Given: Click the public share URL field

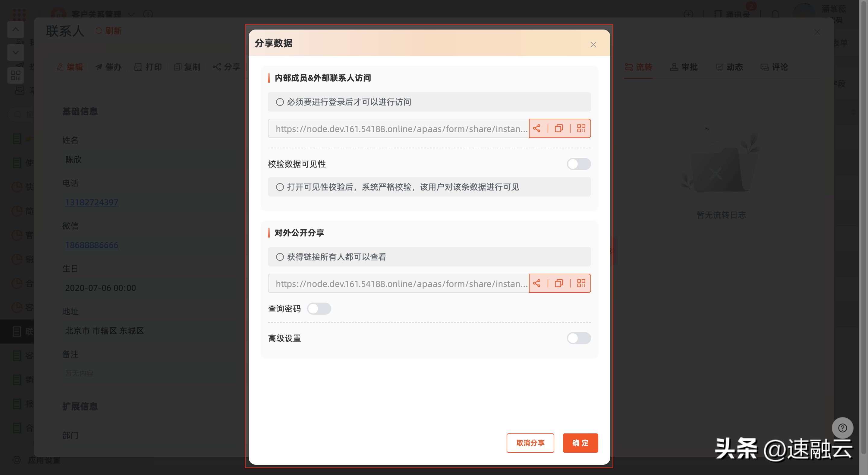Looking at the screenshot, I should 398,283.
